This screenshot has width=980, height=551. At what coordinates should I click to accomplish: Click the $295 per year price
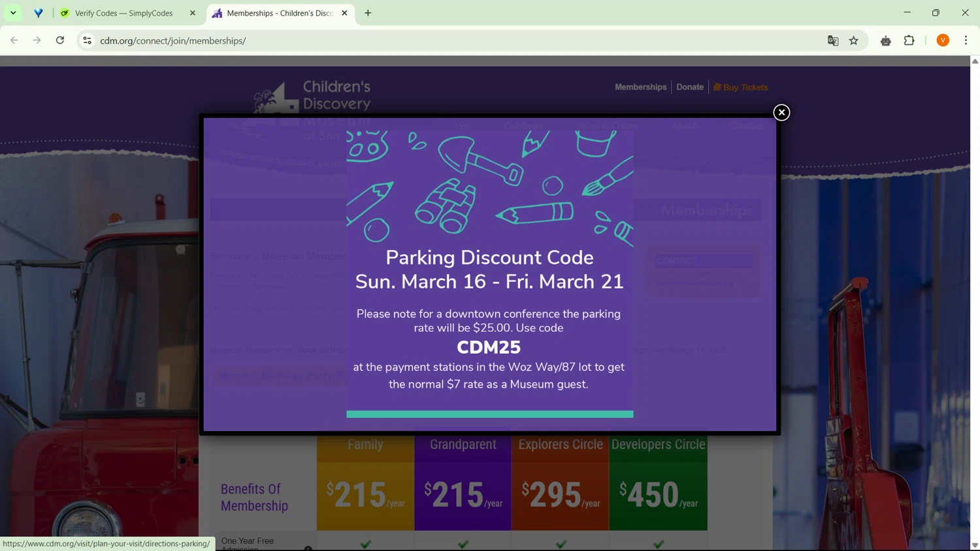(561, 494)
